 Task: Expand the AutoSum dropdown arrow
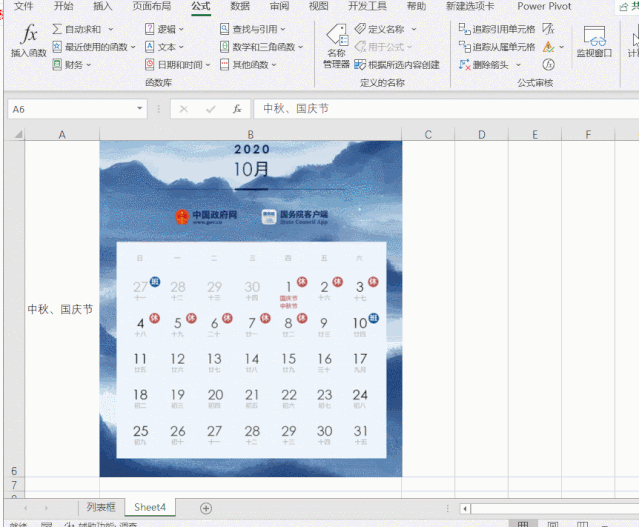click(x=110, y=29)
